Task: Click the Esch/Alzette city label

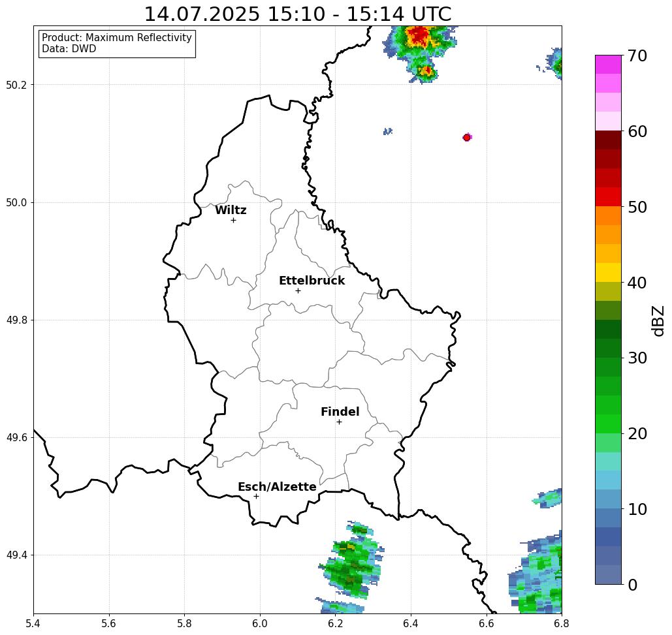Action: point(277,487)
